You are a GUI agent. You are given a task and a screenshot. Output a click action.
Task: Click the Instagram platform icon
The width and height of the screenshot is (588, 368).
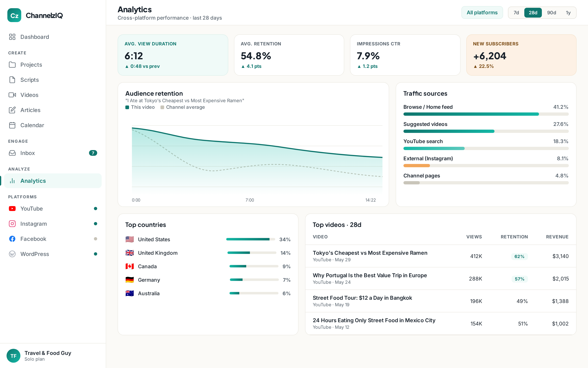click(12, 224)
